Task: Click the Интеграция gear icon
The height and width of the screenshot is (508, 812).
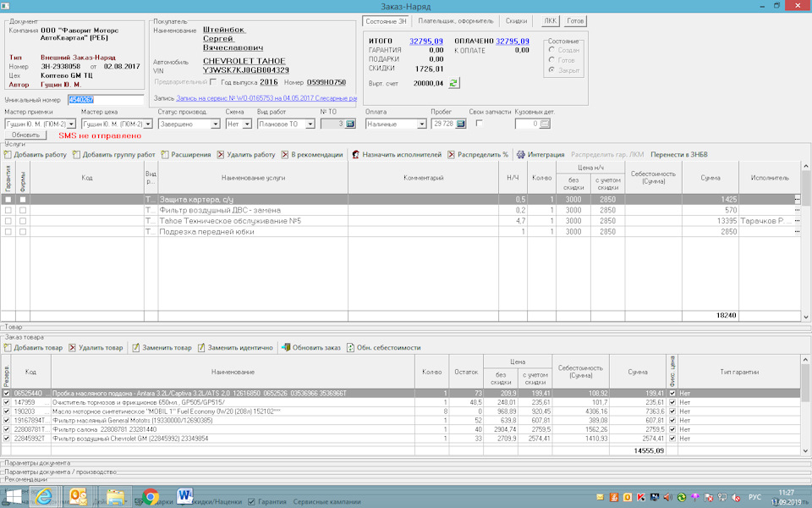Action: tap(520, 155)
